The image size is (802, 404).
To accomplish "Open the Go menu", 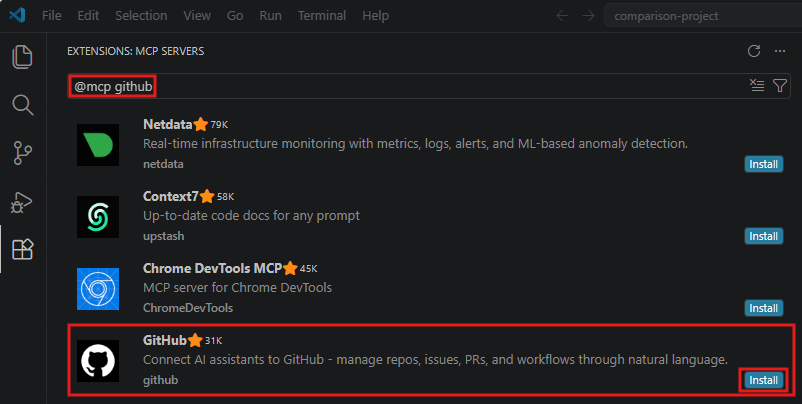I will [235, 16].
